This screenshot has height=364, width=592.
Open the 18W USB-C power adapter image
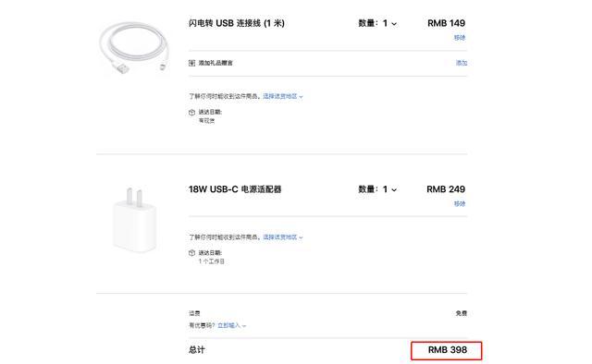click(134, 220)
